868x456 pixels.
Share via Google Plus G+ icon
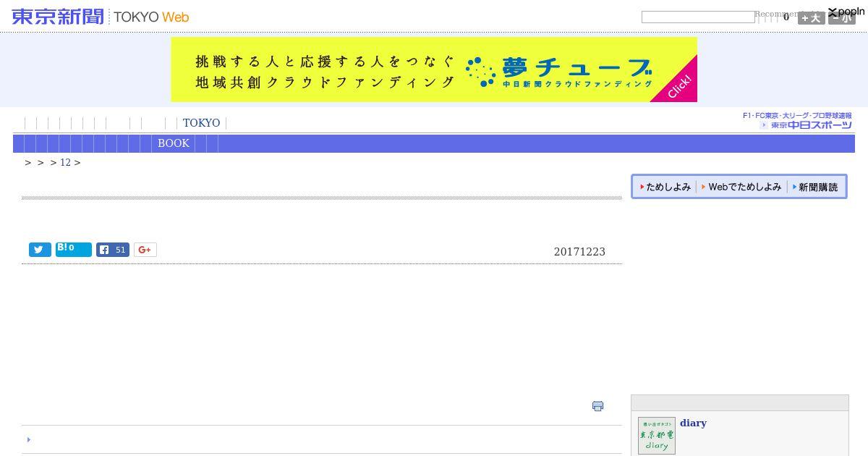(x=145, y=250)
